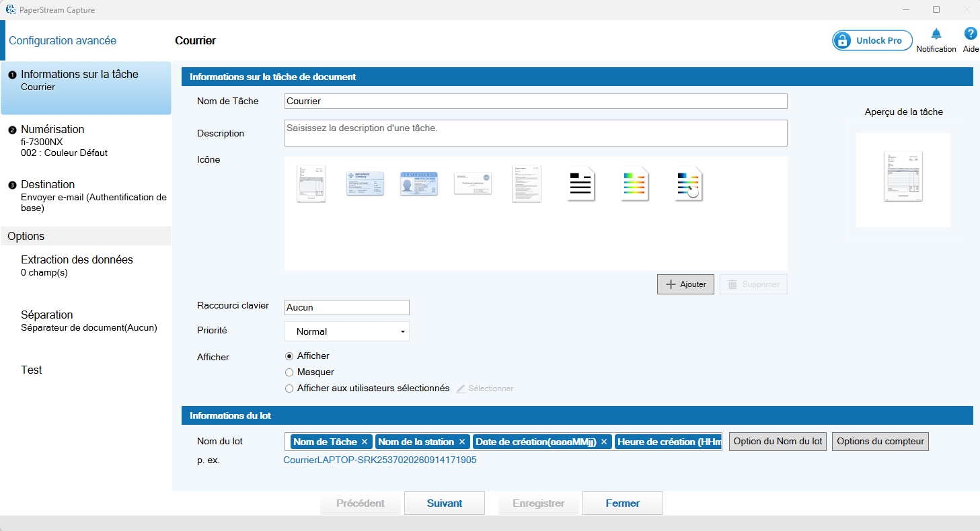
Task: Select the business card icon
Action: click(472, 183)
